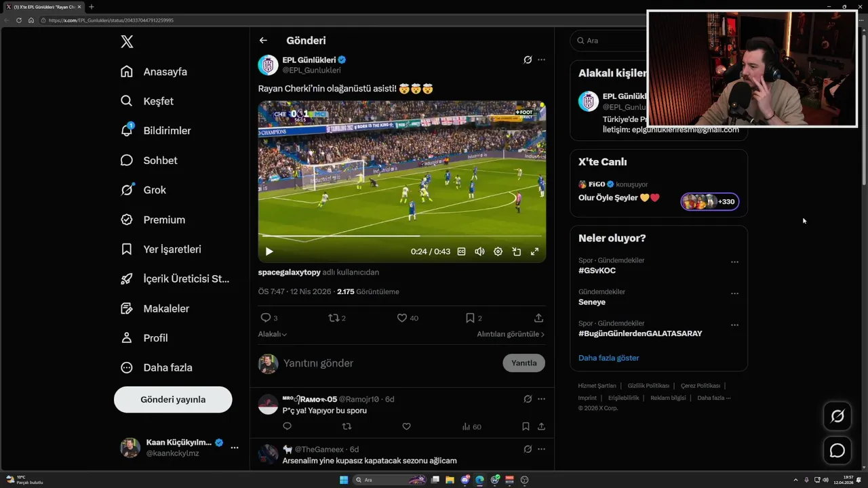This screenshot has width=868, height=488.
Task: Like the main post showing 40
Action: [407, 318]
